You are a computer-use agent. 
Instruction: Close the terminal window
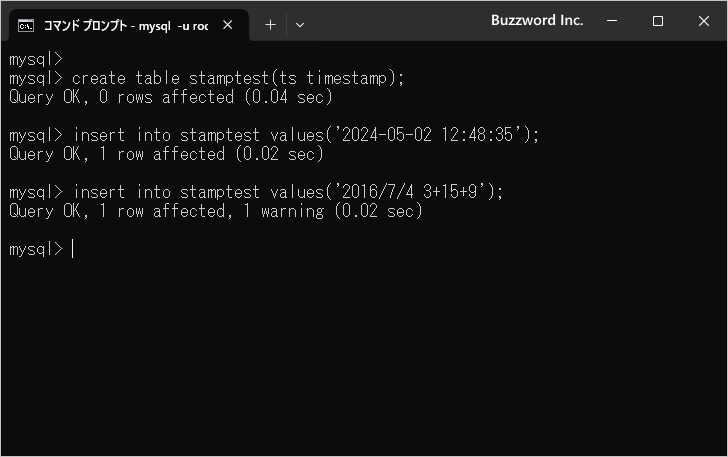(703, 20)
